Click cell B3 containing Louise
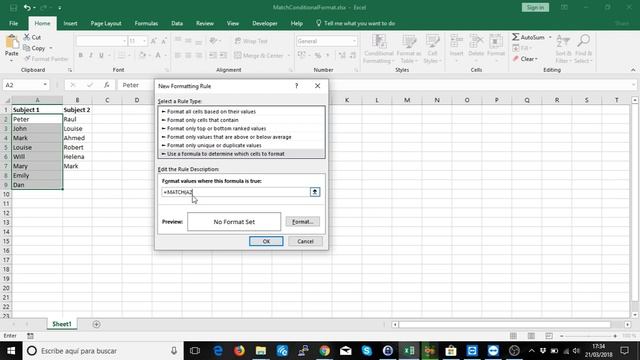The image size is (640, 360). coord(77,129)
